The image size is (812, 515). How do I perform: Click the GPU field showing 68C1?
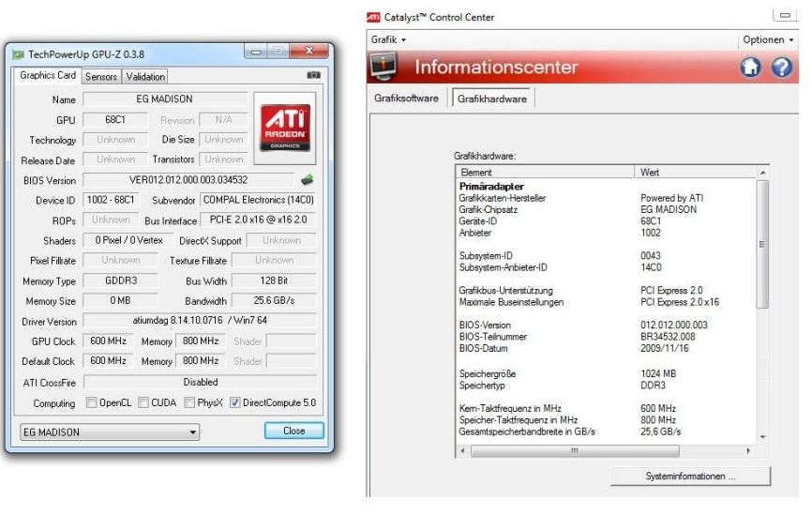[x=115, y=120]
